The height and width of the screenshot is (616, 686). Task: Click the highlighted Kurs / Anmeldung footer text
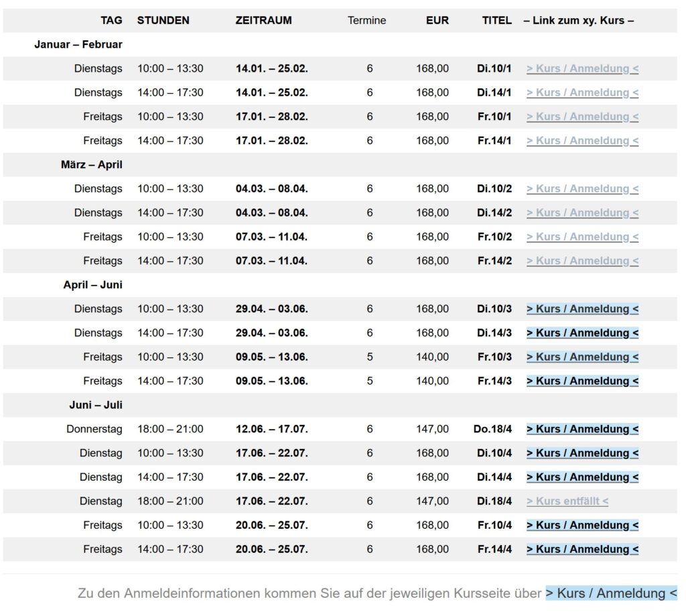tap(611, 593)
